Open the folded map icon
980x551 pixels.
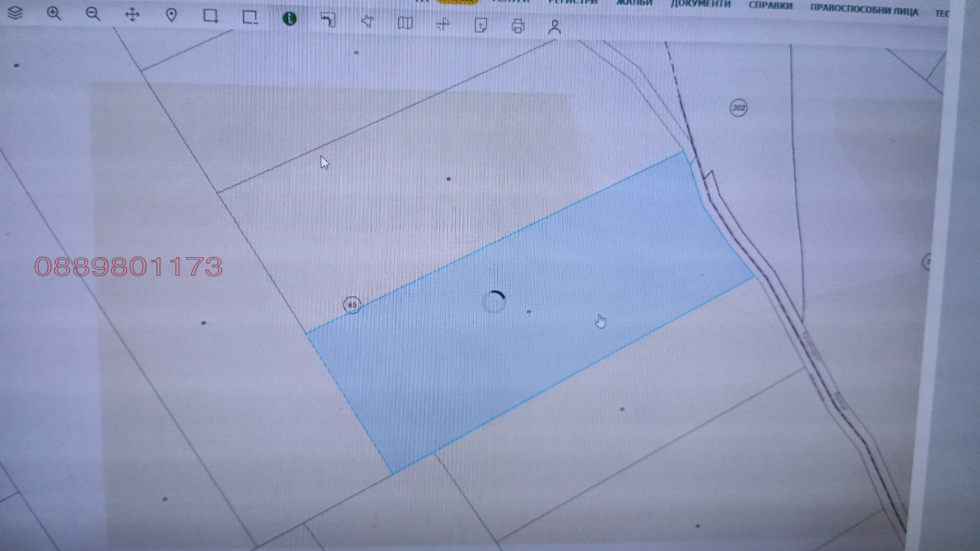point(405,23)
